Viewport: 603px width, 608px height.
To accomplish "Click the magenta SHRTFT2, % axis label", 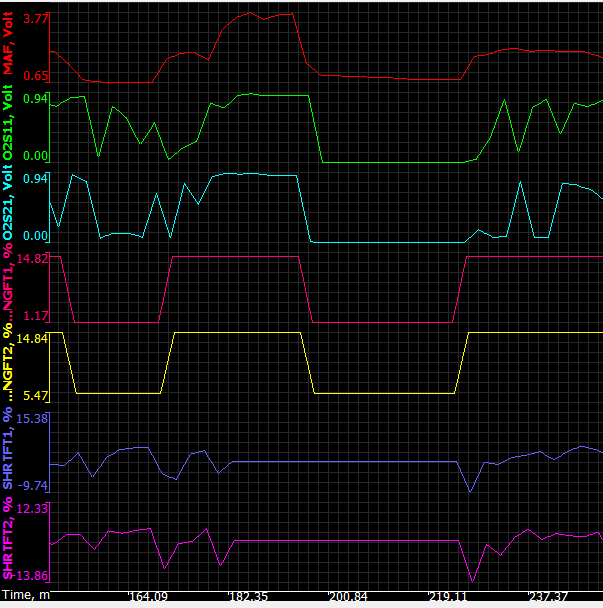I will pos(8,542).
